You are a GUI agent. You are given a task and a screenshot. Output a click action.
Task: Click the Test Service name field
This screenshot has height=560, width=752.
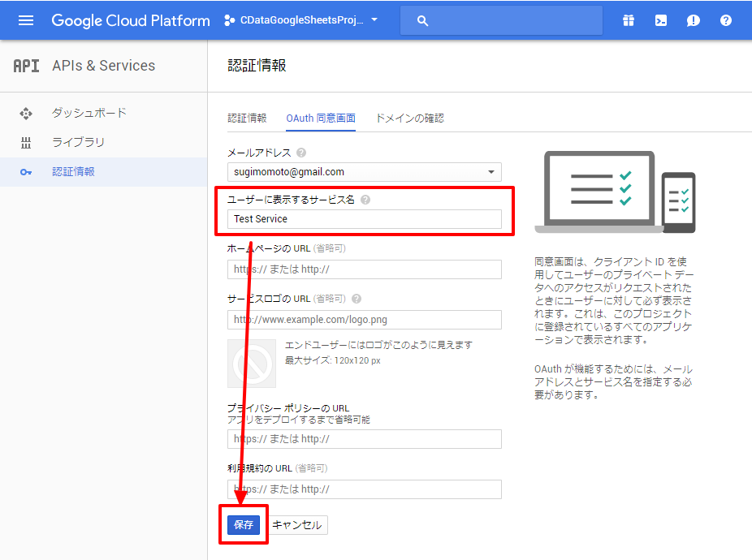click(x=365, y=219)
